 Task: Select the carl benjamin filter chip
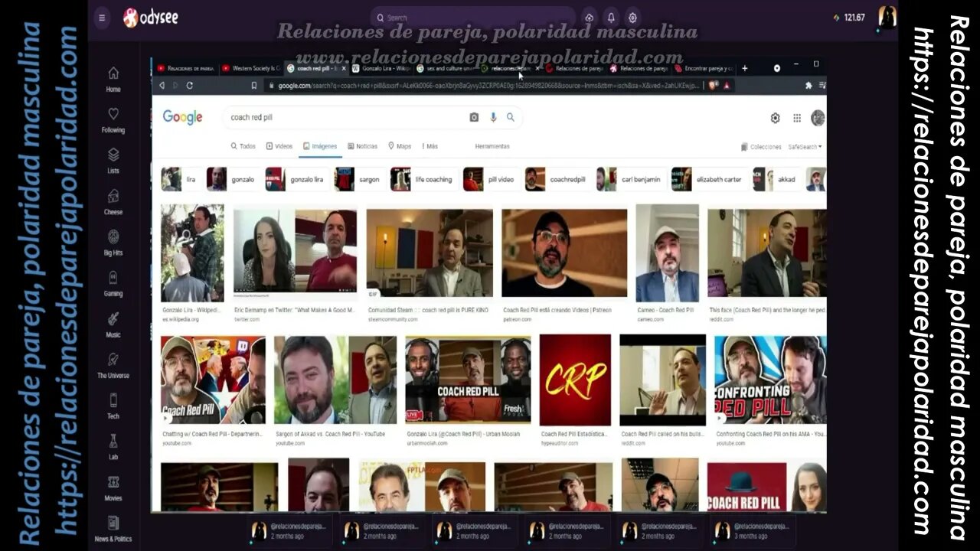coord(630,179)
